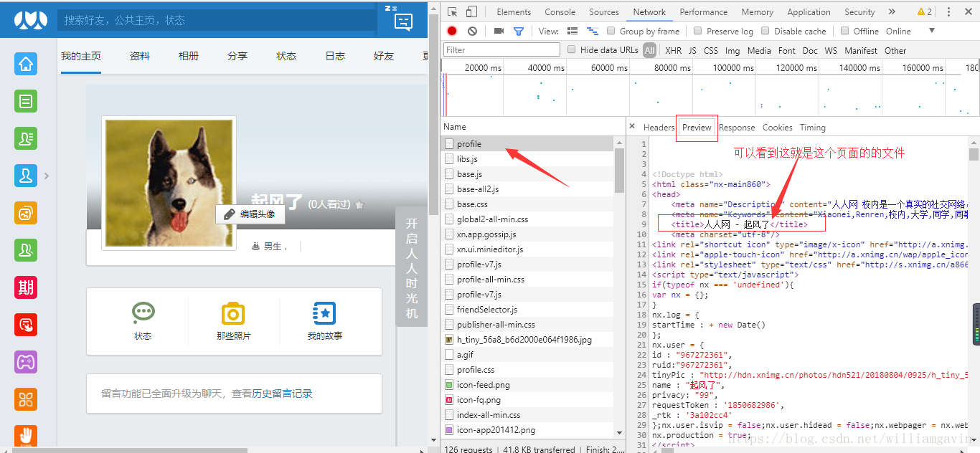Select the friendSelector.js request
980x453 pixels.
527,309
